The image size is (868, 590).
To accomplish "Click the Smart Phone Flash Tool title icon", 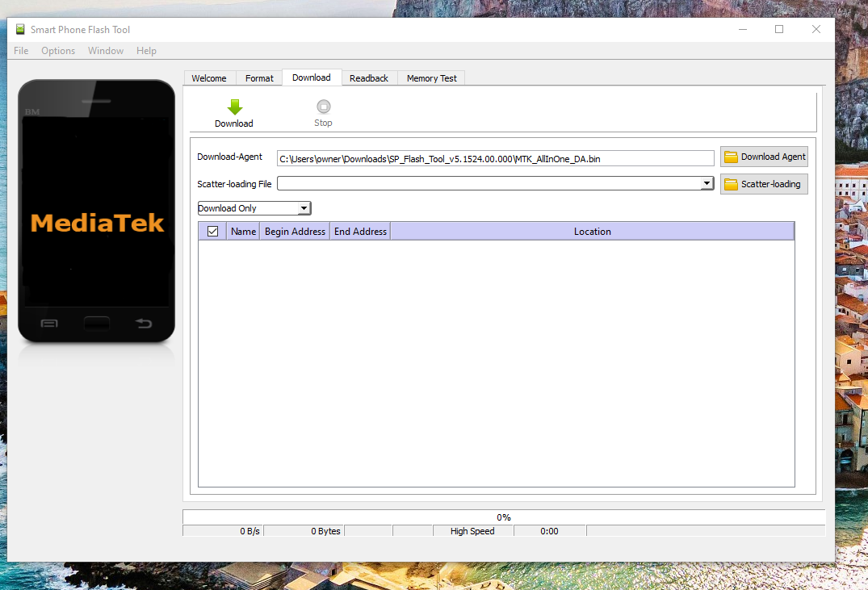I will [20, 29].
